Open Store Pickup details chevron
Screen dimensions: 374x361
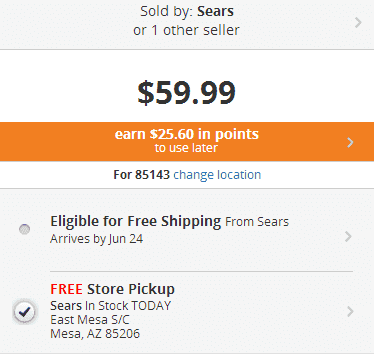coord(350,312)
